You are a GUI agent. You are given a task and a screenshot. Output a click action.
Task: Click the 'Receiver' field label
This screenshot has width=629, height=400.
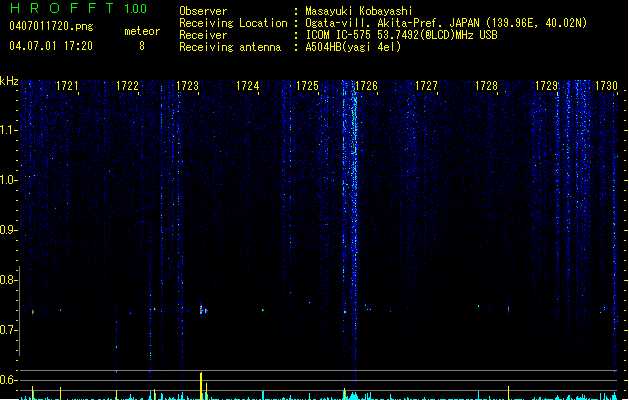coord(203,35)
